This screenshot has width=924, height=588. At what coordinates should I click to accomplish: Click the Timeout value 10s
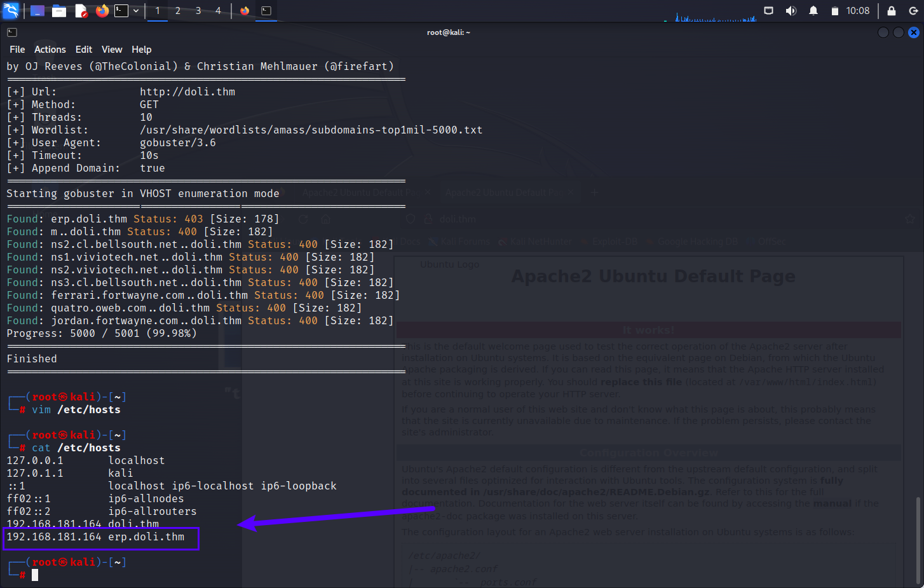click(x=149, y=155)
